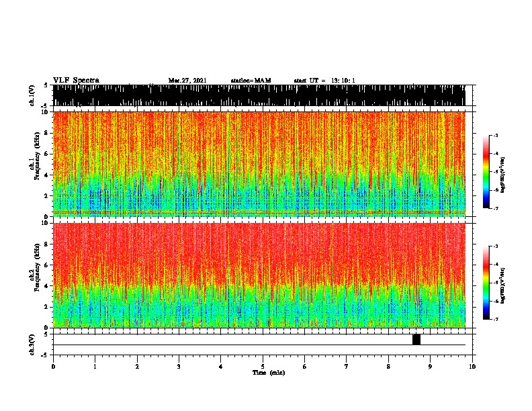Click the start UT time "13:10:1"
This screenshot has width=532, height=411.
343,81
